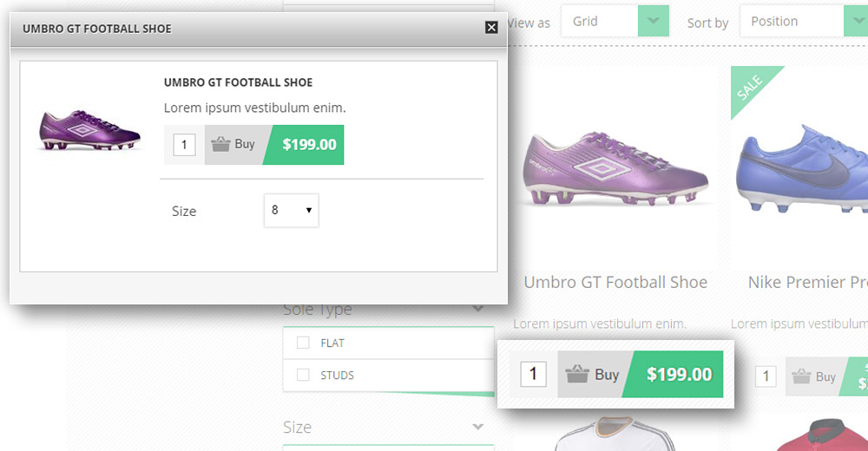868x451 pixels.
Task: Open the Nike Premier product title link
Action: tap(807, 282)
